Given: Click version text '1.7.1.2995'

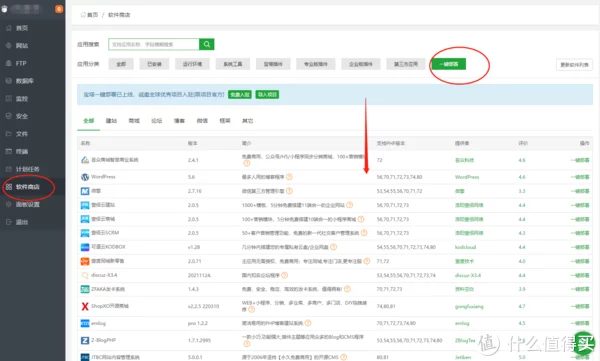Looking at the screenshot, I should (199, 340).
